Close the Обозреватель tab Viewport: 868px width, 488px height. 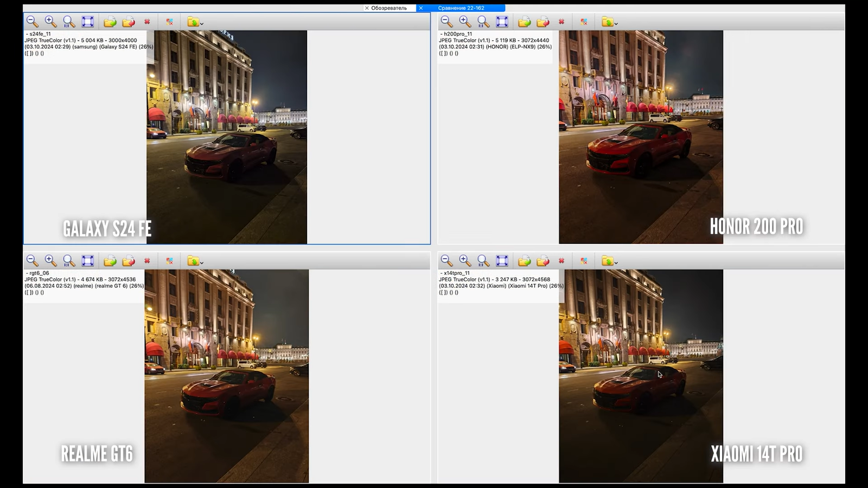coord(367,8)
